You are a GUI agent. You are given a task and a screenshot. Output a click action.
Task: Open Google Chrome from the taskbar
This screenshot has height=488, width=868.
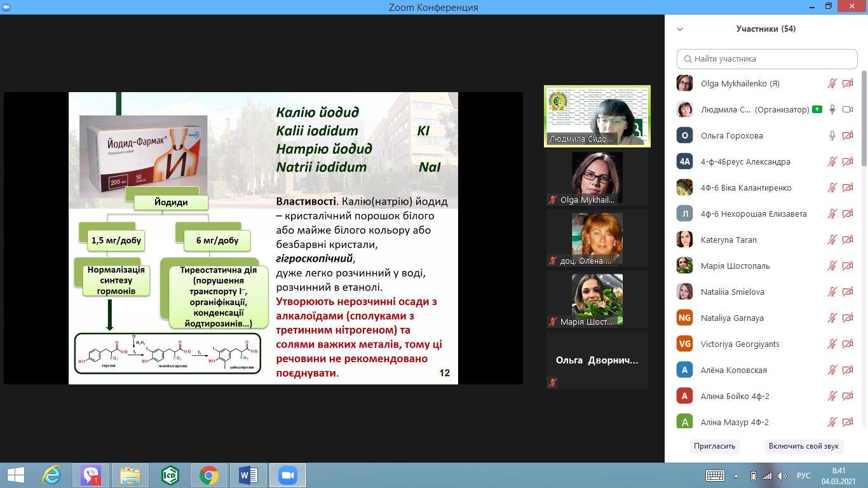(x=208, y=475)
